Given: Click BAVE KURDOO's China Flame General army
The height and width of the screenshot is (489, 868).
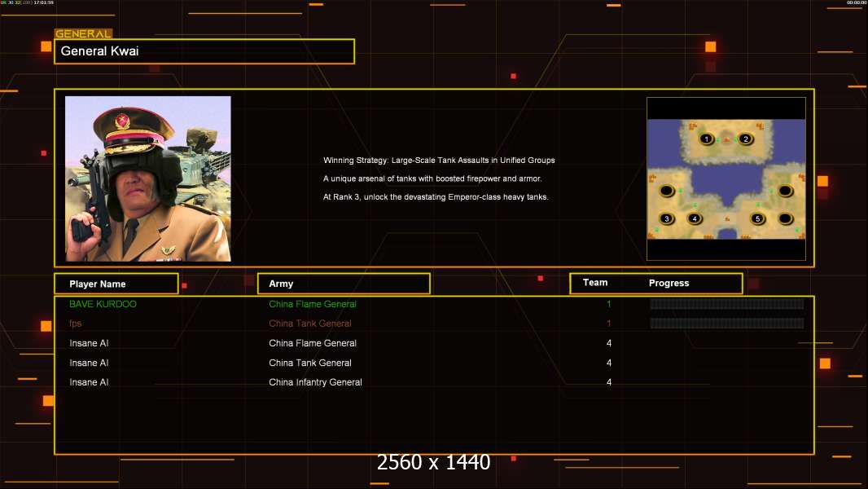Looking at the screenshot, I should coord(312,304).
